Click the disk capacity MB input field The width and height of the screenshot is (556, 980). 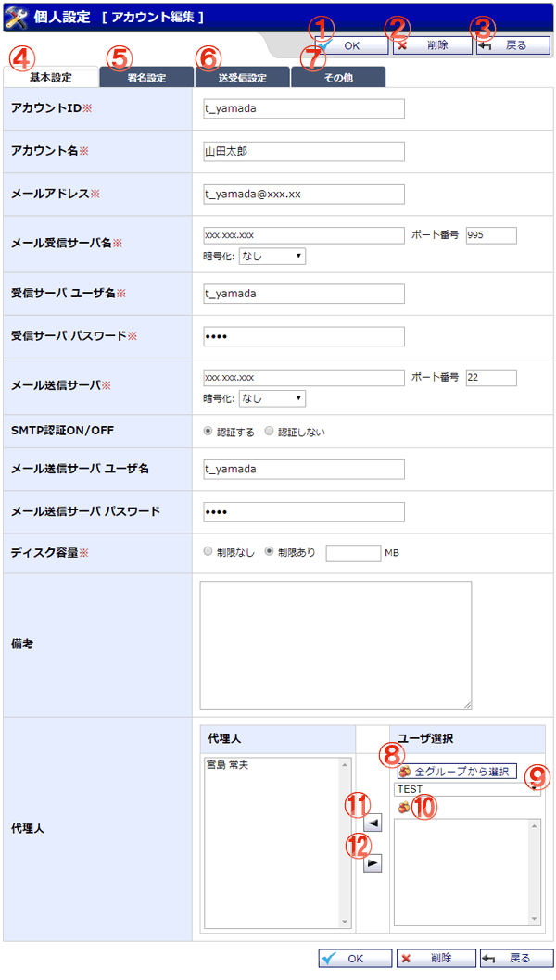tap(353, 553)
